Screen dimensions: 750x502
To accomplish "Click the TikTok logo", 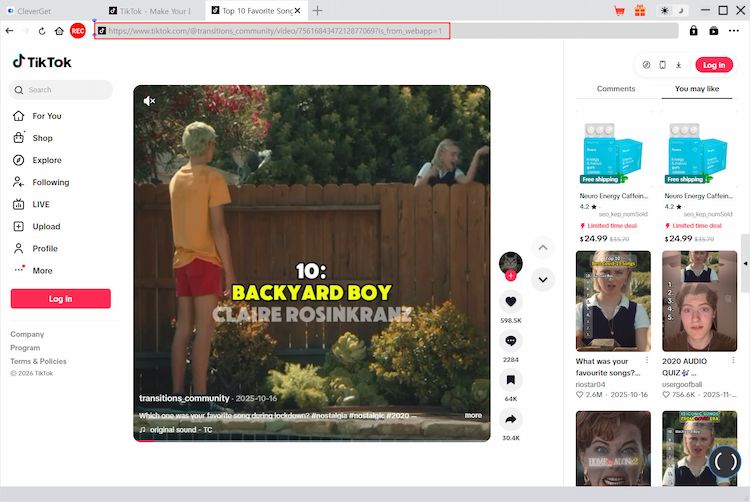I will 42,62.
